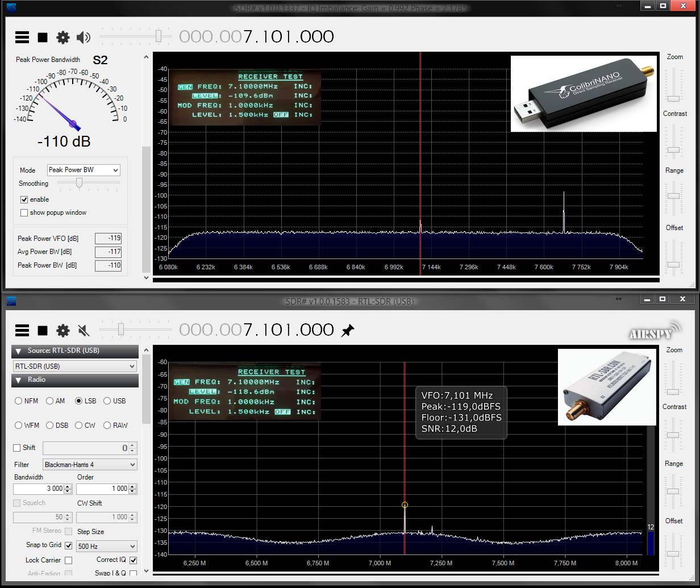Stop playback in top SDR# window

coord(43,37)
